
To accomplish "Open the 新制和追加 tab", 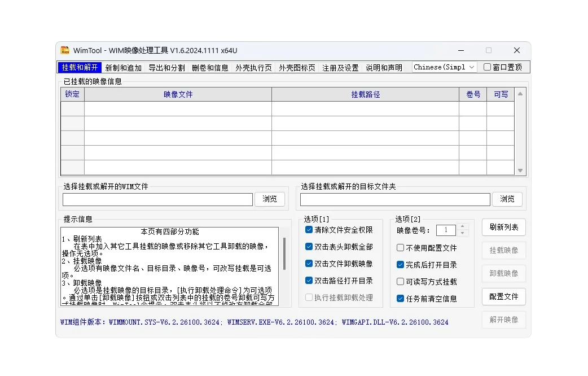I will pos(124,68).
